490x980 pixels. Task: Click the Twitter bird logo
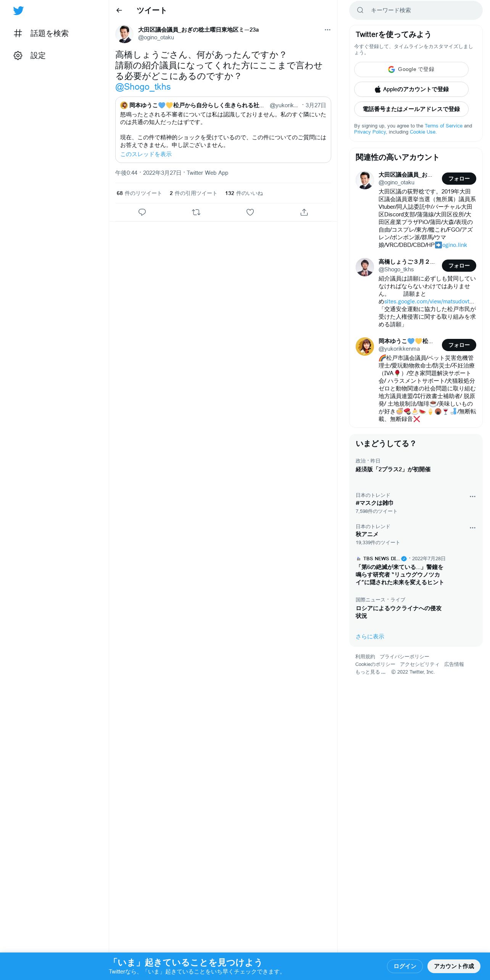pos(18,11)
